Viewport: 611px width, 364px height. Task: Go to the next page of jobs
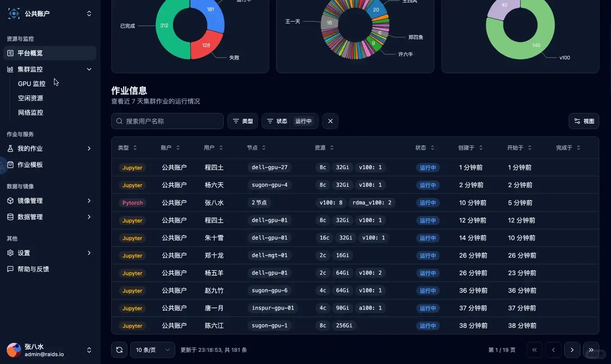(x=572, y=350)
